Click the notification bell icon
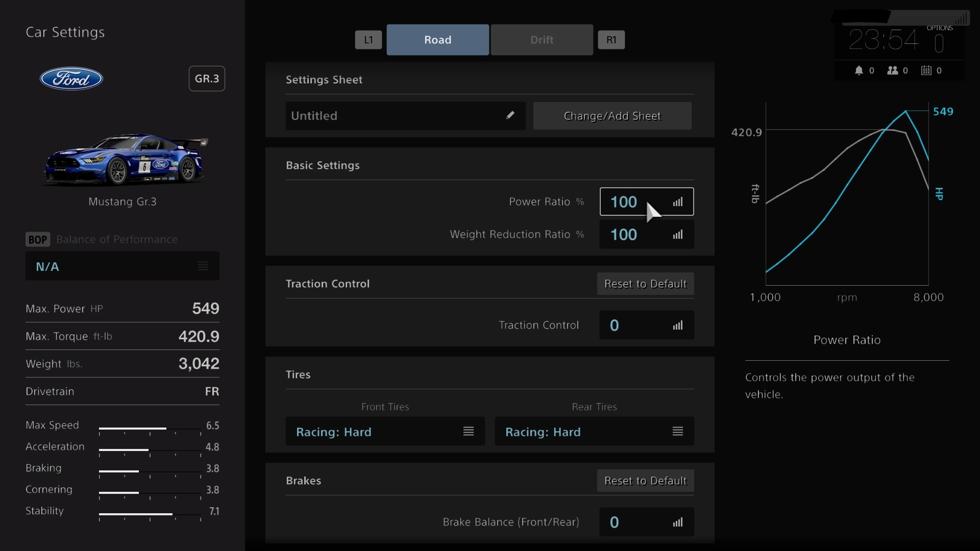This screenshot has width=980, height=551. (859, 70)
